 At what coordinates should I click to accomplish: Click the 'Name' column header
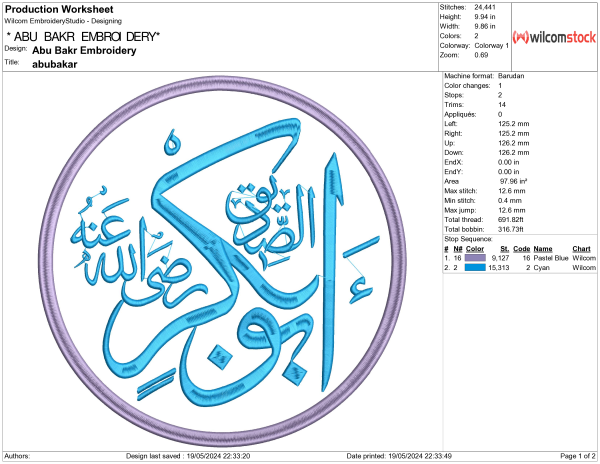coord(543,249)
